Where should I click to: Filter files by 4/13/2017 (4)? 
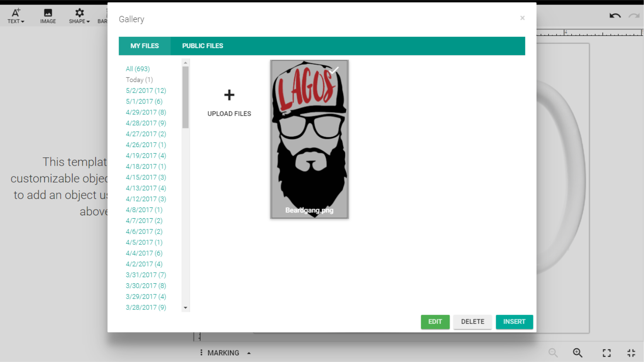point(146,188)
